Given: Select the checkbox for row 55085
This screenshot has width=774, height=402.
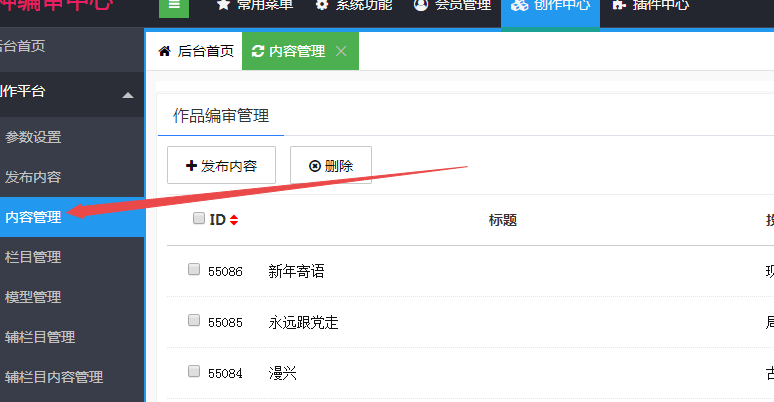Looking at the screenshot, I should tap(194, 321).
